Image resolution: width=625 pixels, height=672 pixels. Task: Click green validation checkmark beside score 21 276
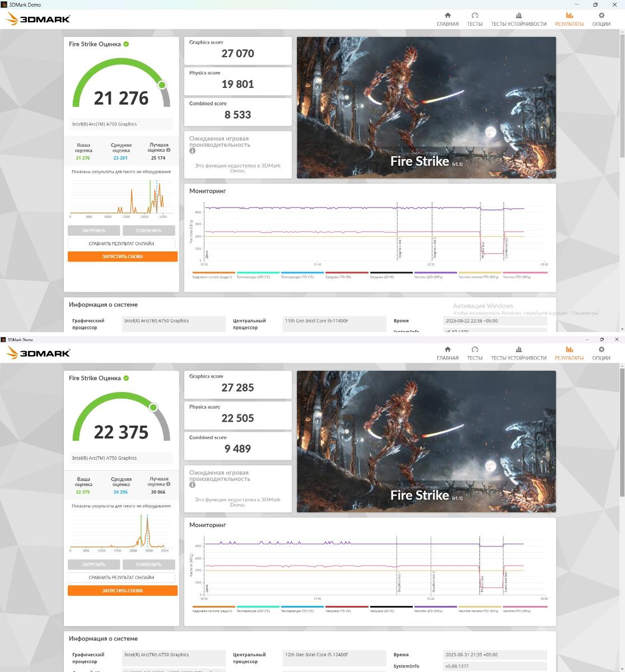tap(126, 44)
